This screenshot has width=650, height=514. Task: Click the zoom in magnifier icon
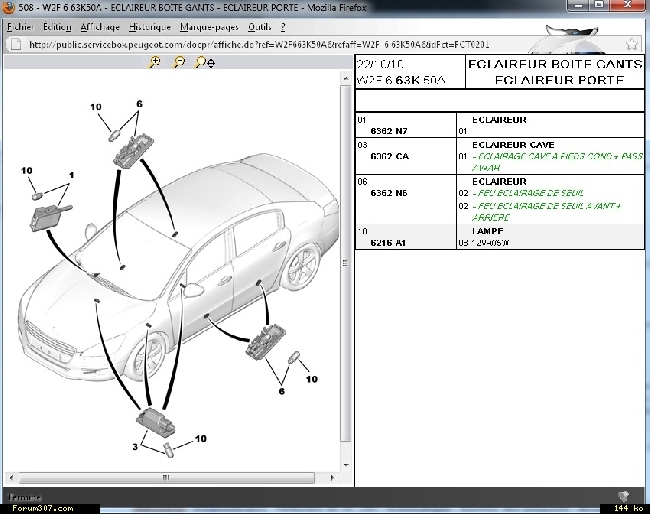click(x=155, y=63)
